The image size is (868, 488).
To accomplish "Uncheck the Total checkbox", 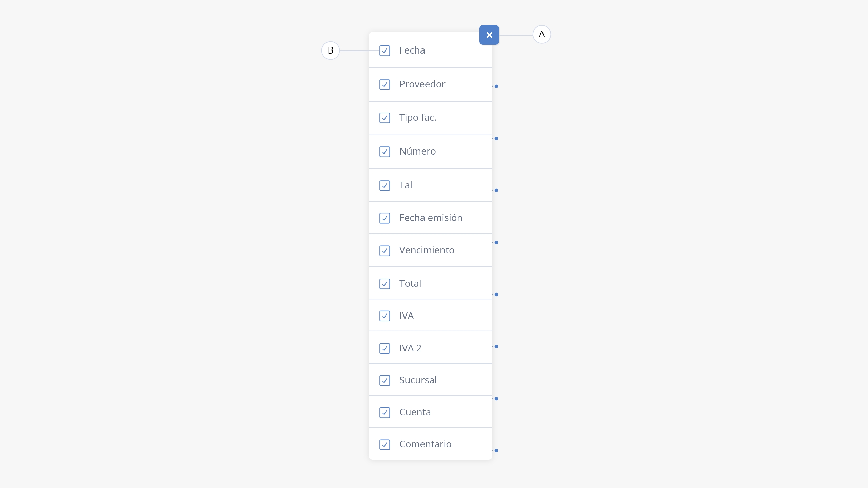I will (x=384, y=284).
